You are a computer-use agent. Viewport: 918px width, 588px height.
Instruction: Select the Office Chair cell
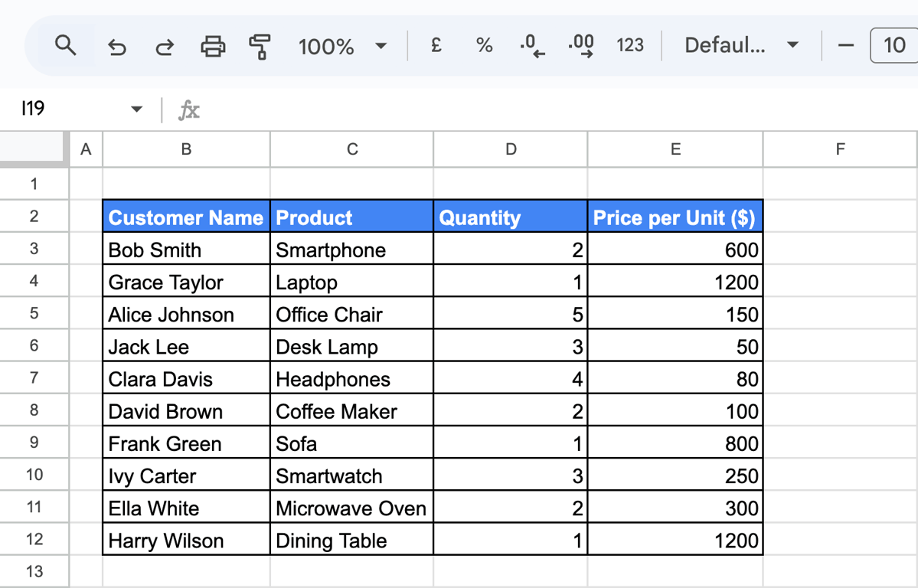[352, 313]
